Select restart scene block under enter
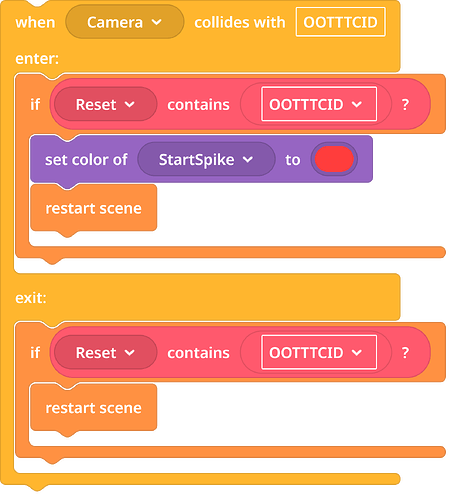 click(x=93, y=208)
